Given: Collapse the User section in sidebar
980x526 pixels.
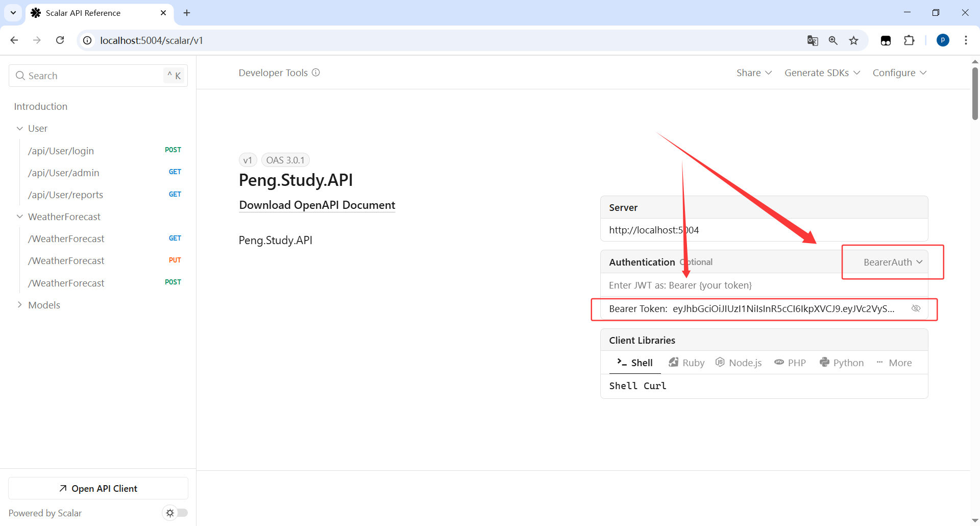Looking at the screenshot, I should tap(20, 128).
